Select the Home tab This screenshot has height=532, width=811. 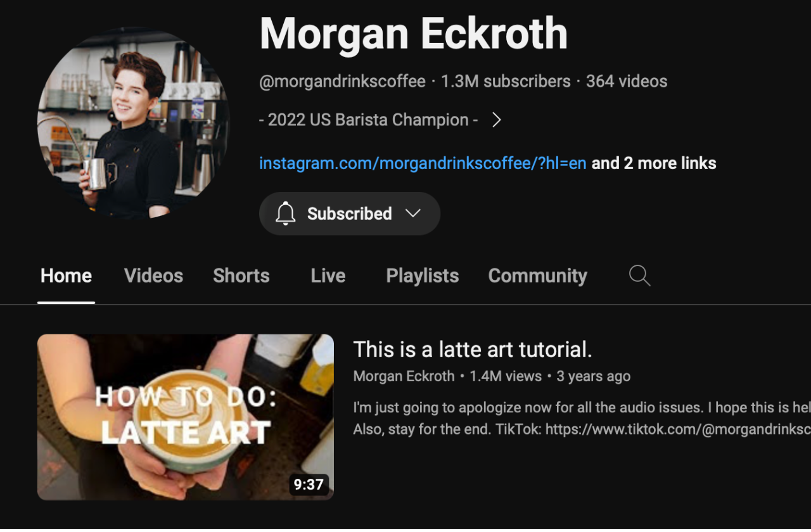pyautogui.click(x=66, y=275)
